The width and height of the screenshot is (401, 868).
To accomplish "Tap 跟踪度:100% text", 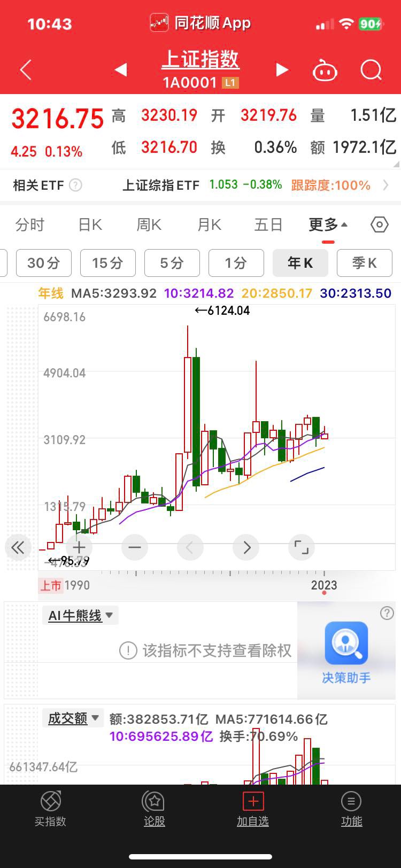I will 331,185.
